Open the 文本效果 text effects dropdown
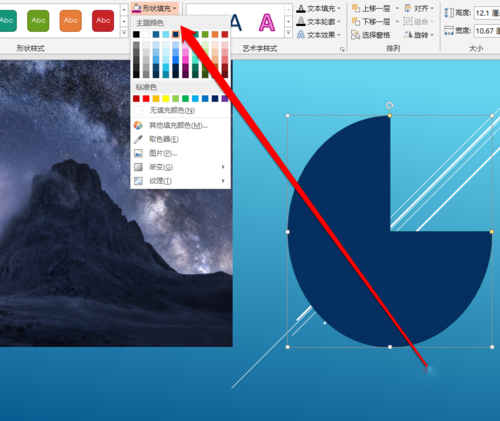The width and height of the screenshot is (500, 421). [x=319, y=35]
